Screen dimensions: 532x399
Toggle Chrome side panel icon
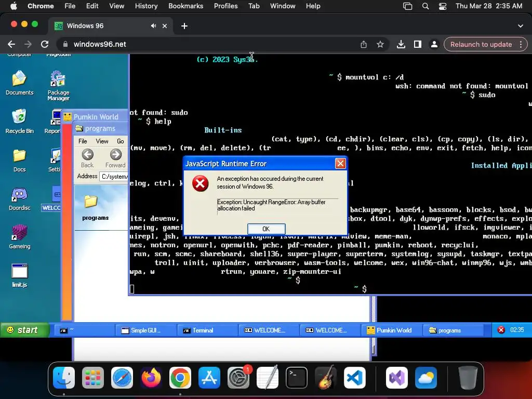point(417,44)
